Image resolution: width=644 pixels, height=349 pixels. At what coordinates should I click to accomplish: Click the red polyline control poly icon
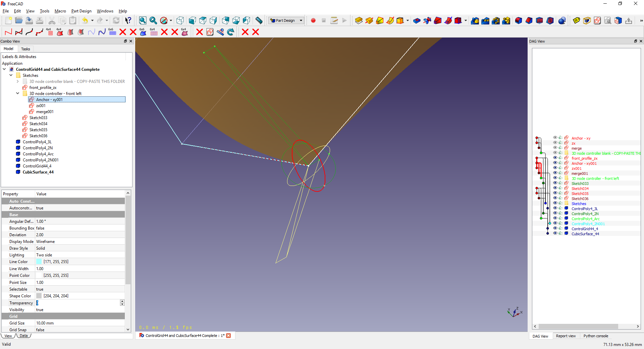tap(8, 32)
